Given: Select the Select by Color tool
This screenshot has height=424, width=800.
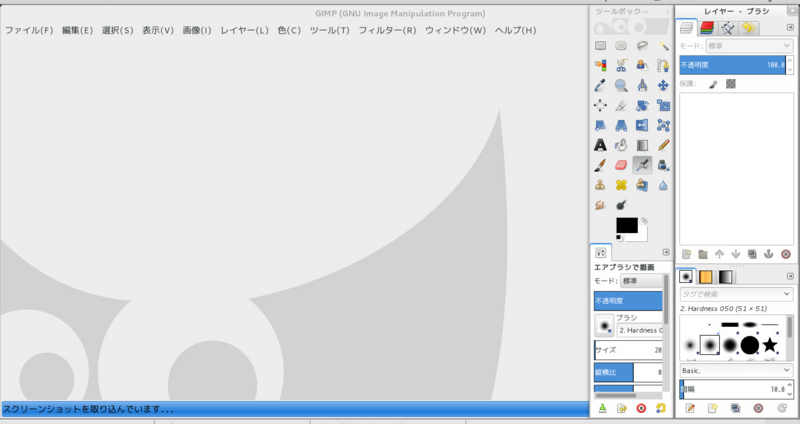Looking at the screenshot, I should pos(601,65).
